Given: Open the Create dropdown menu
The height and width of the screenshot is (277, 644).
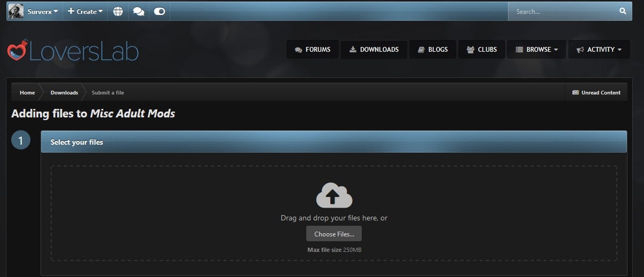Looking at the screenshot, I should click(x=85, y=11).
